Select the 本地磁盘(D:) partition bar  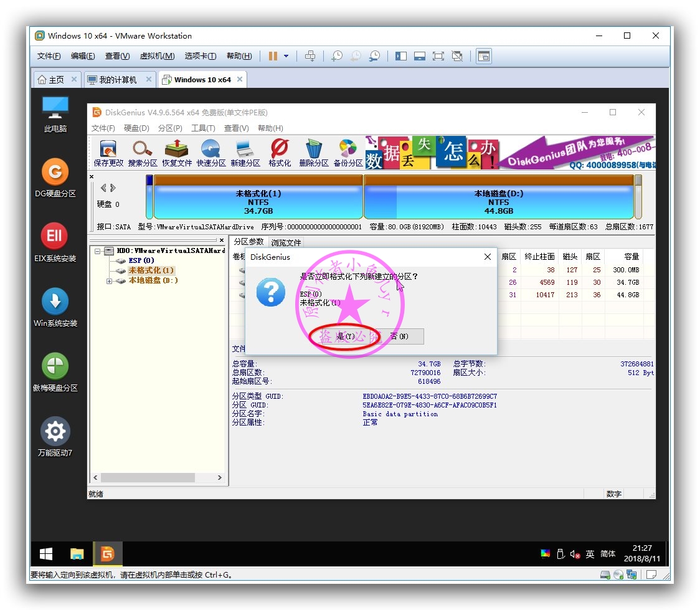pyautogui.click(x=499, y=197)
